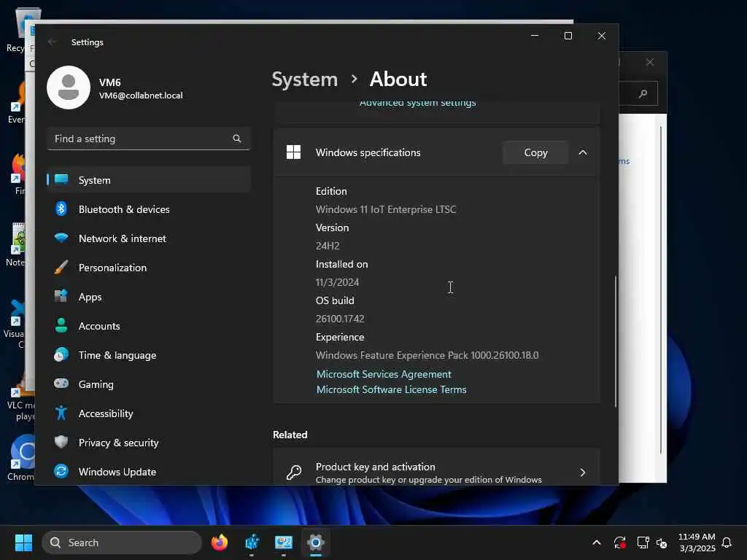Click the Settings content scrollbar
Screen dimensions: 747x560
615,341
